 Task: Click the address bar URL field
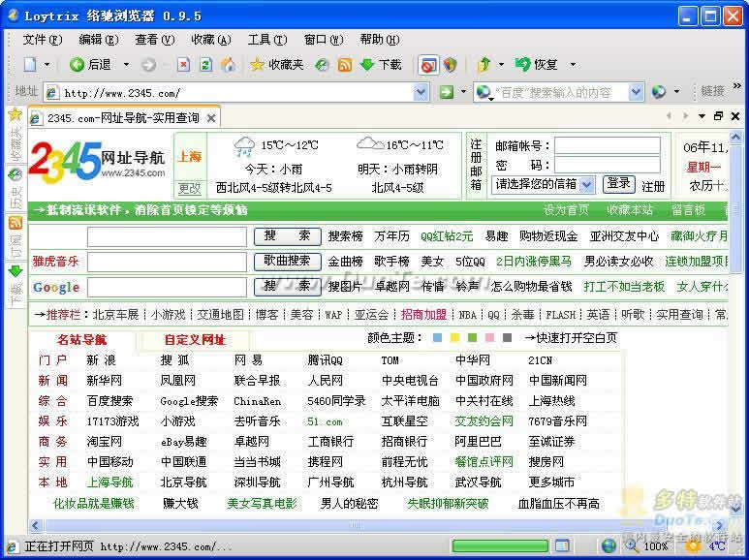tap(230, 92)
